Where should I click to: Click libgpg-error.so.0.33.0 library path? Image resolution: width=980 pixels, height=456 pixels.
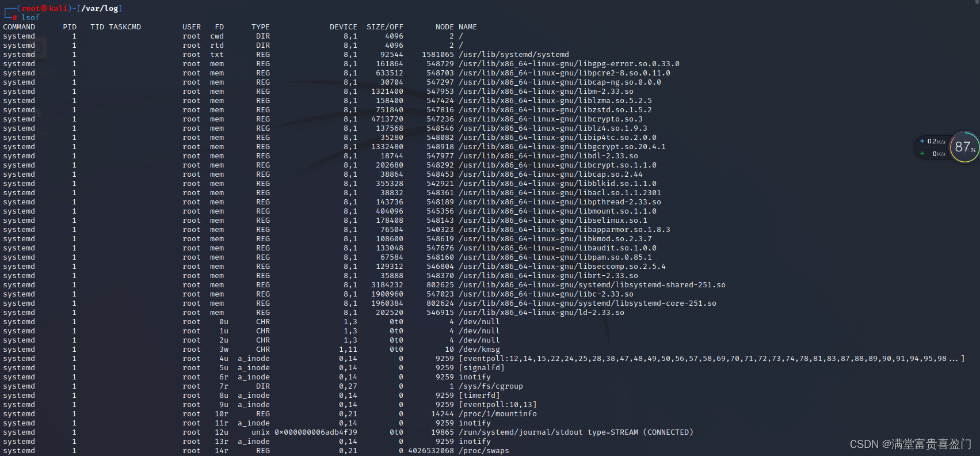tap(569, 64)
